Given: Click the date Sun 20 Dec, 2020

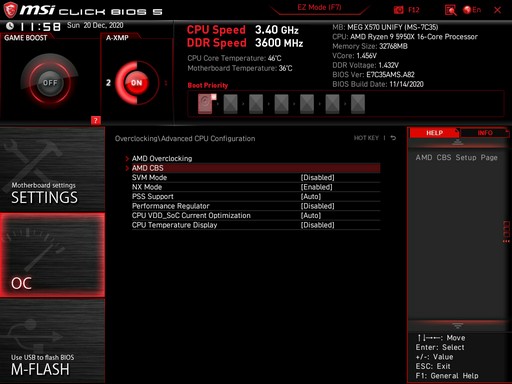Looking at the screenshot, I should [x=95, y=25].
